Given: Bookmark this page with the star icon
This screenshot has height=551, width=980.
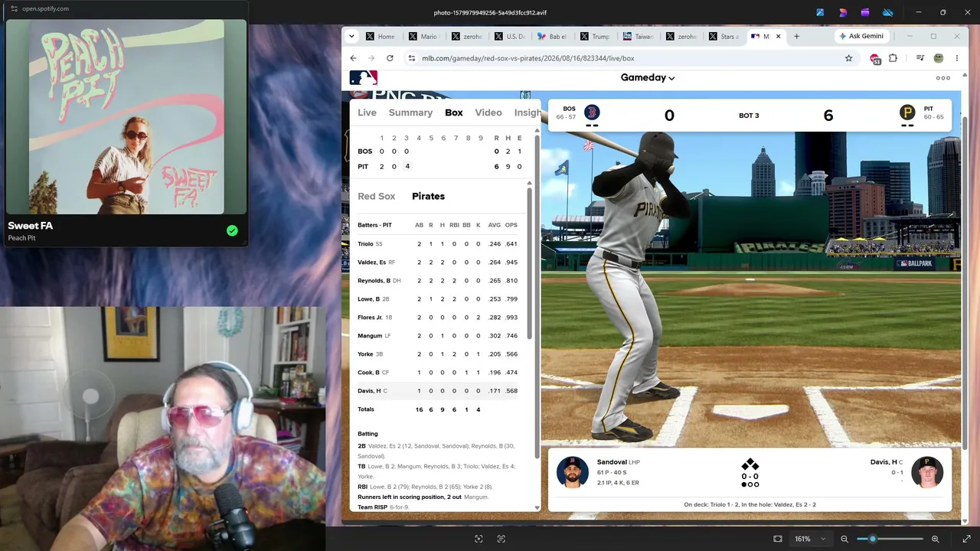Looking at the screenshot, I should tap(848, 58).
